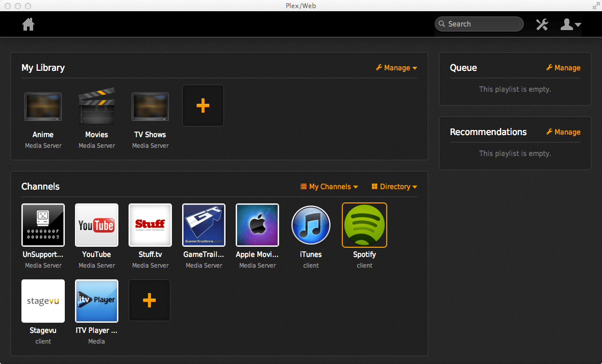Open the GameTrailers channel
602x364 pixels.
[204, 225]
